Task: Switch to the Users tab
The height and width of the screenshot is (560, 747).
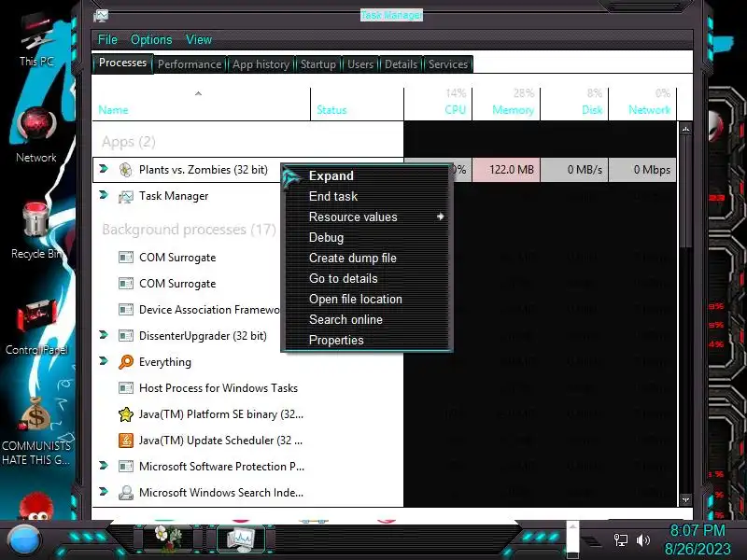Action: [360, 64]
